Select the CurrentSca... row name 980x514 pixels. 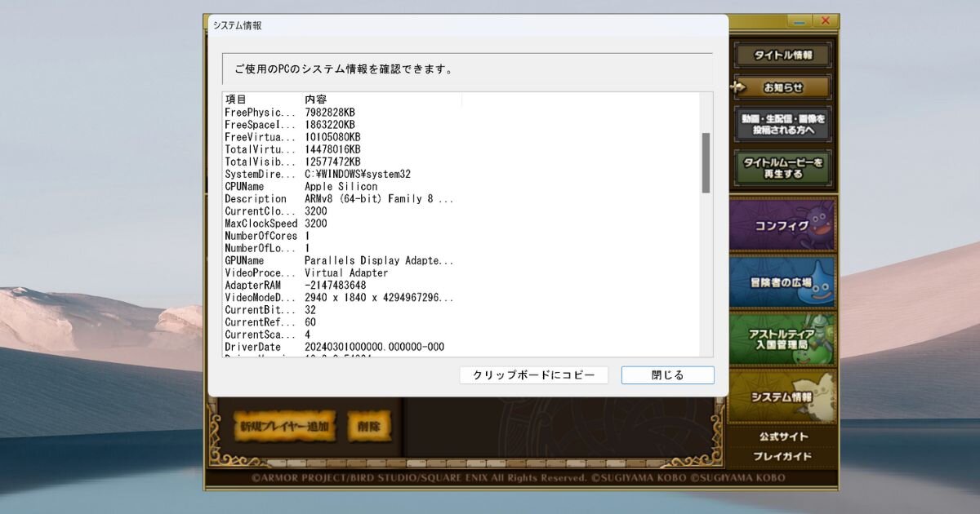click(x=261, y=335)
